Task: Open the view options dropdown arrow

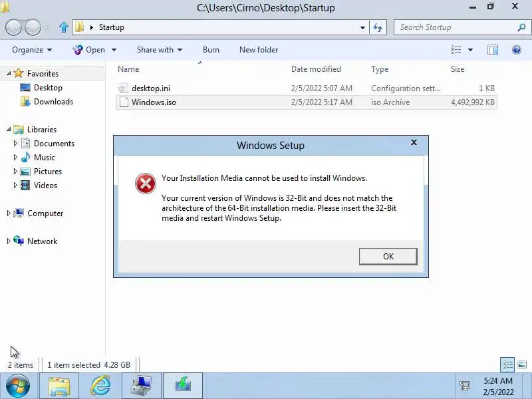Action: 471,50
